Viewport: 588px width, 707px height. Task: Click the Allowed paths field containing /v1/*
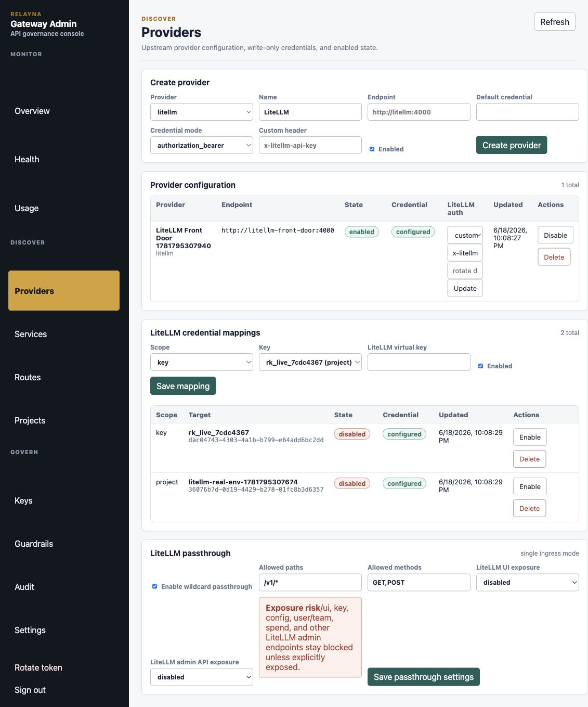[x=310, y=583]
